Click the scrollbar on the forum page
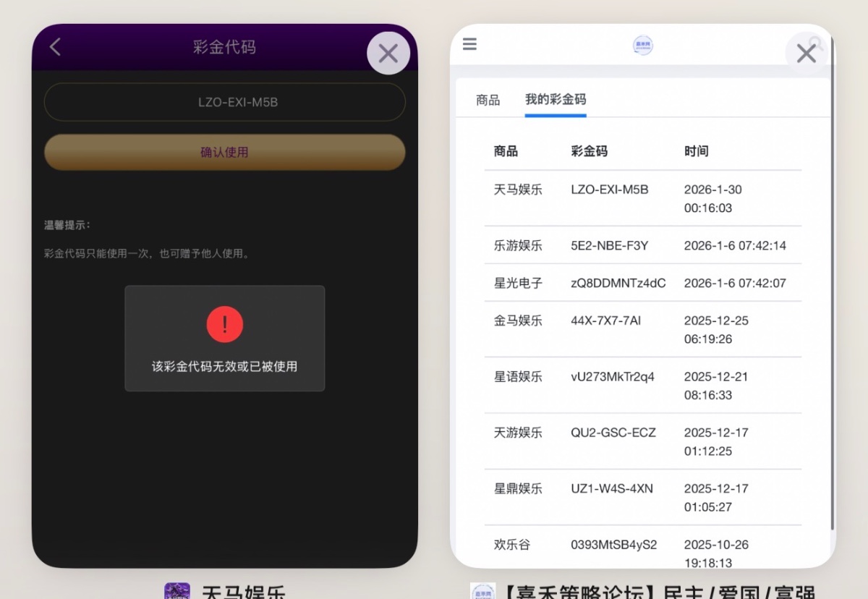 coord(832,289)
